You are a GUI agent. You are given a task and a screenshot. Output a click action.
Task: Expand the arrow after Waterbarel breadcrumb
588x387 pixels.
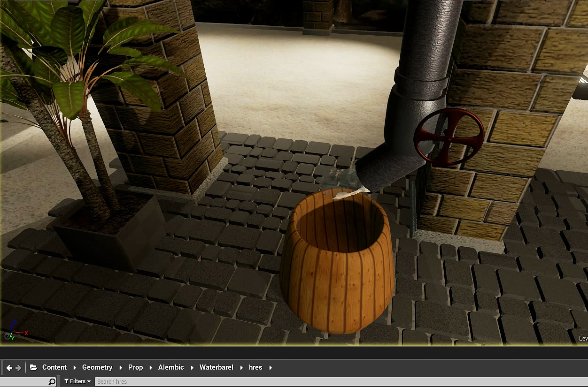[241, 368]
